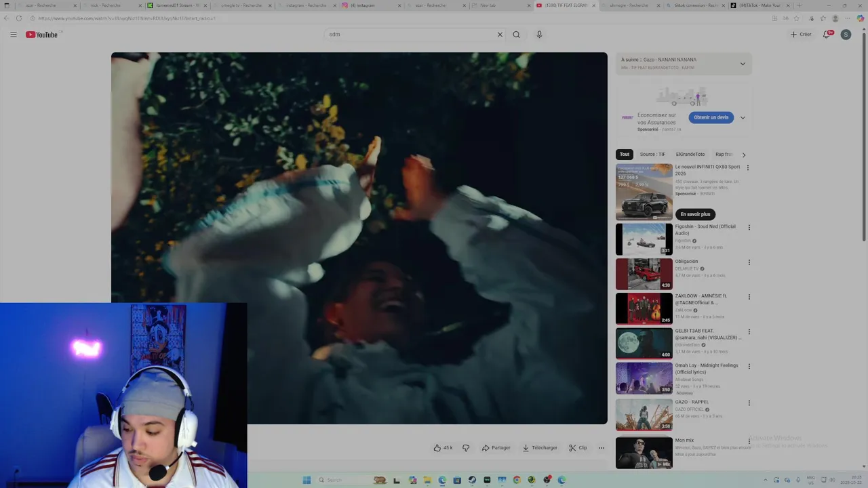The height and width of the screenshot is (488, 868).
Task: Open options for GELBI T3AB video
Action: pyautogui.click(x=749, y=332)
